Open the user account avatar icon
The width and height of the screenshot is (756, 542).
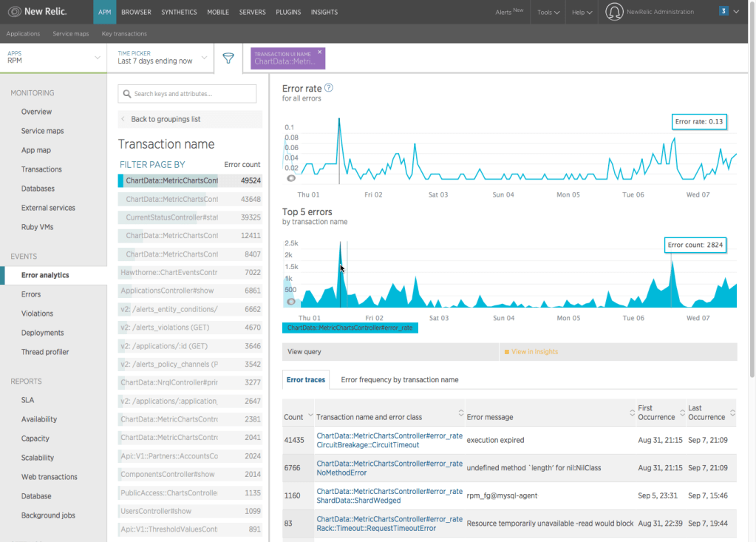point(614,12)
